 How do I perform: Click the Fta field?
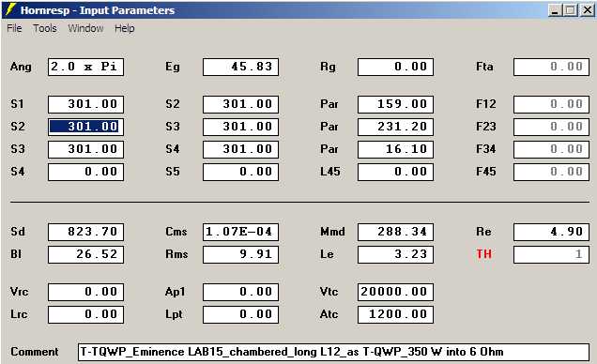551,67
